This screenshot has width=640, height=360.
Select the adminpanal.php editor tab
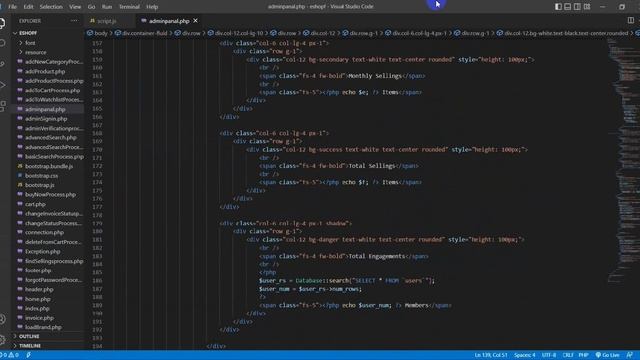point(169,21)
